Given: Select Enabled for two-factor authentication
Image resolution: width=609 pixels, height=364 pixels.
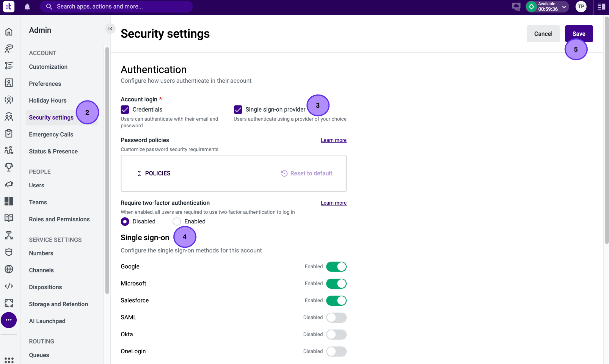Looking at the screenshot, I should (177, 222).
